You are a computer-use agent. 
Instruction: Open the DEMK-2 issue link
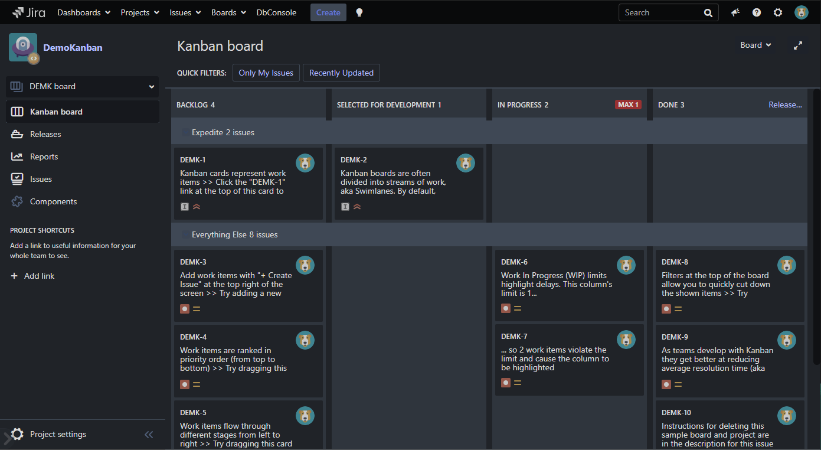click(353, 160)
